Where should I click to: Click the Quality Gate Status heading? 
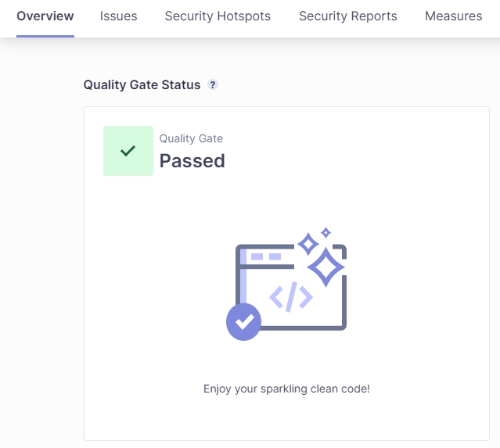point(142,84)
